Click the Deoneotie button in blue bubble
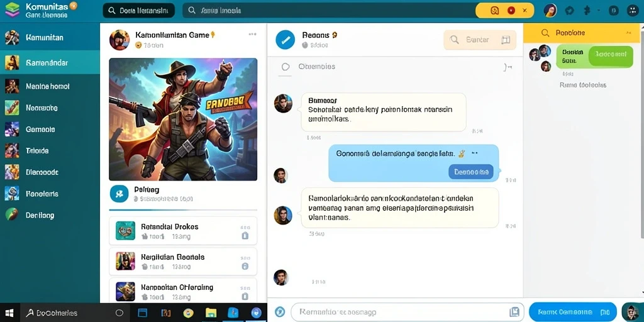 (x=470, y=172)
